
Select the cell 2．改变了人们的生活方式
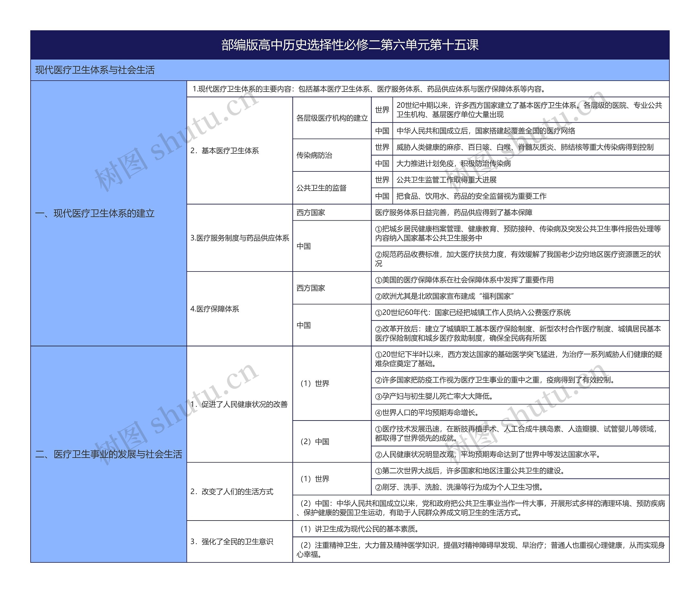240,492
